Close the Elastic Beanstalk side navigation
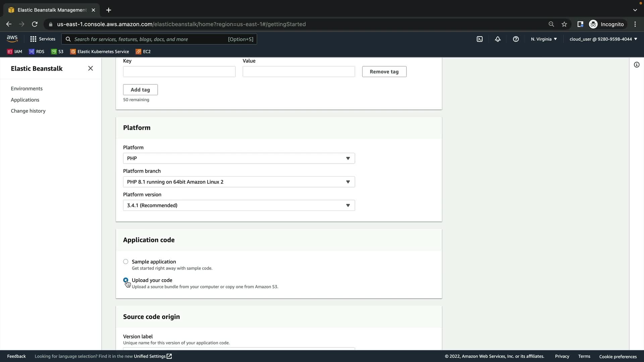Screen dimensions: 644x362 coord(91,68)
